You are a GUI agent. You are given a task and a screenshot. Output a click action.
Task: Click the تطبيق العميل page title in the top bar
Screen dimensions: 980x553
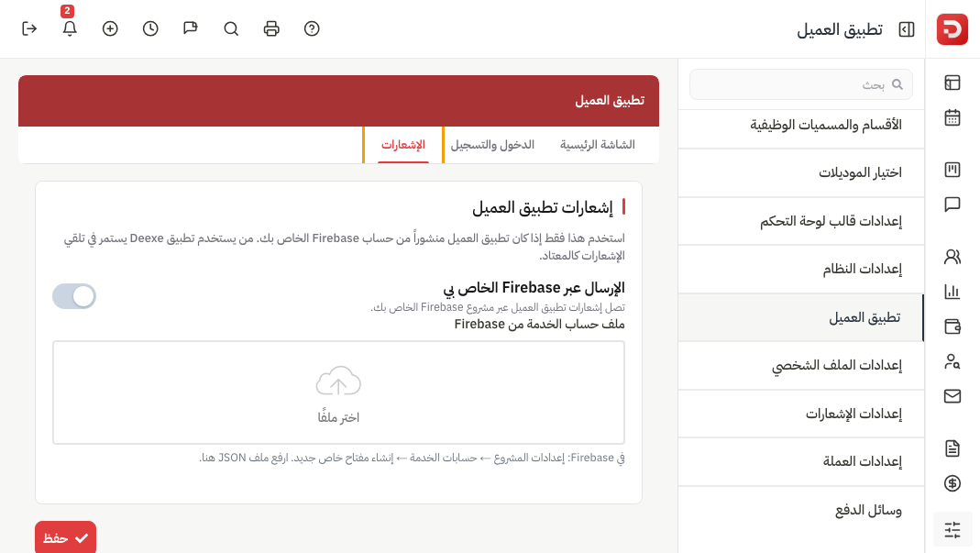click(840, 29)
